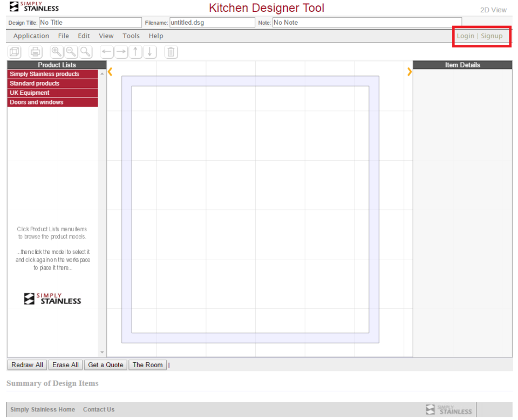Click the Get a Quote button
This screenshot has height=420, width=518.
[105, 365]
